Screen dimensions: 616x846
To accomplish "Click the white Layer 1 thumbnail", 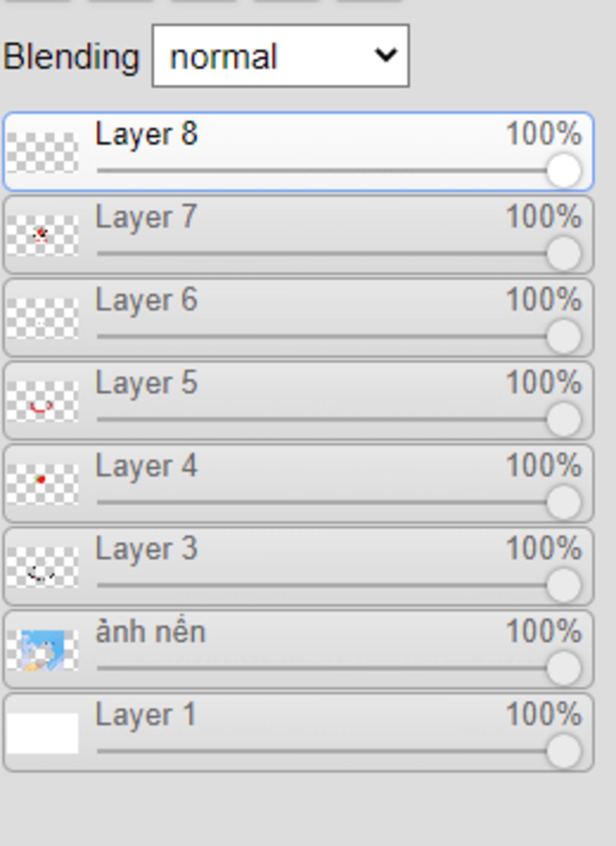I will [43, 733].
